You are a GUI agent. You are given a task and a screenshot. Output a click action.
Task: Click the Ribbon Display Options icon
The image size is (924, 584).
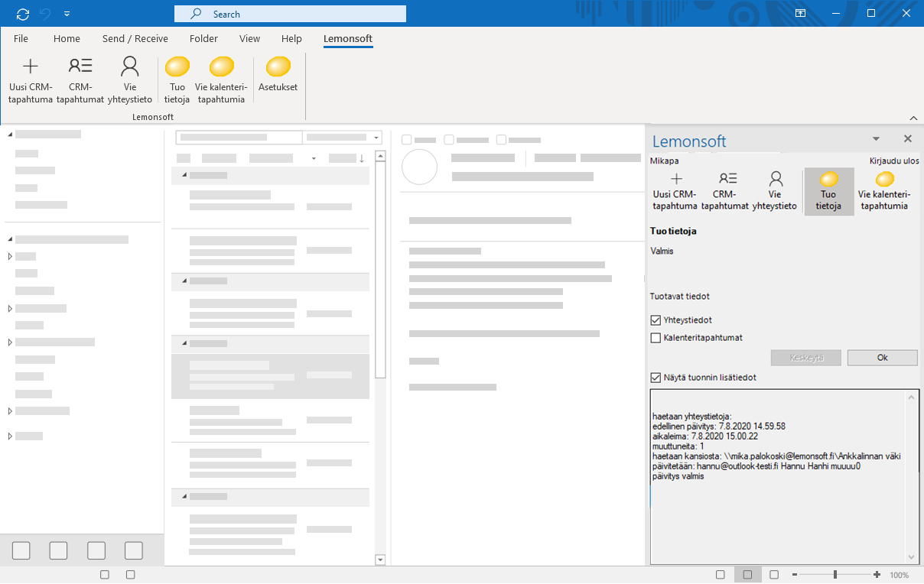[800, 13]
